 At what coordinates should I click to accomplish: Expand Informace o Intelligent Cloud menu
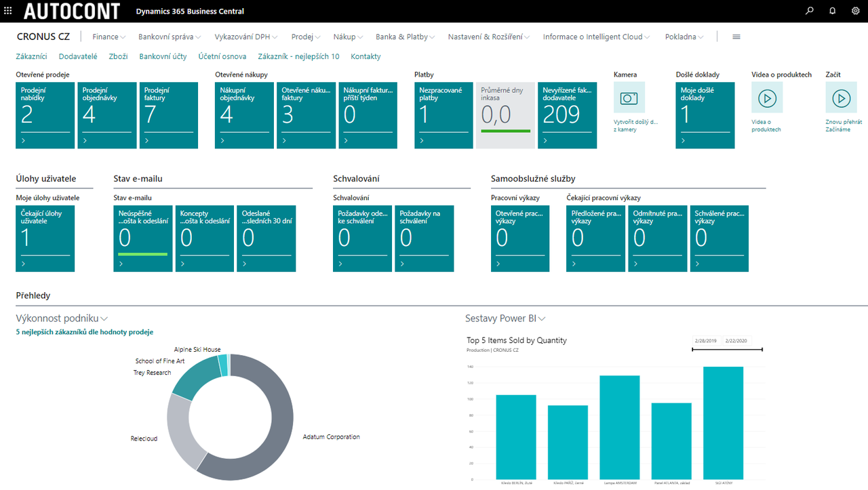(x=597, y=37)
